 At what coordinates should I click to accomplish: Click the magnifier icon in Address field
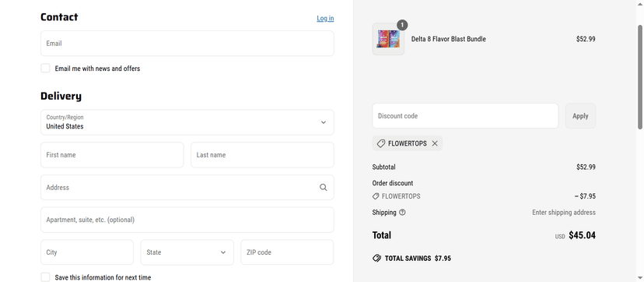point(324,188)
